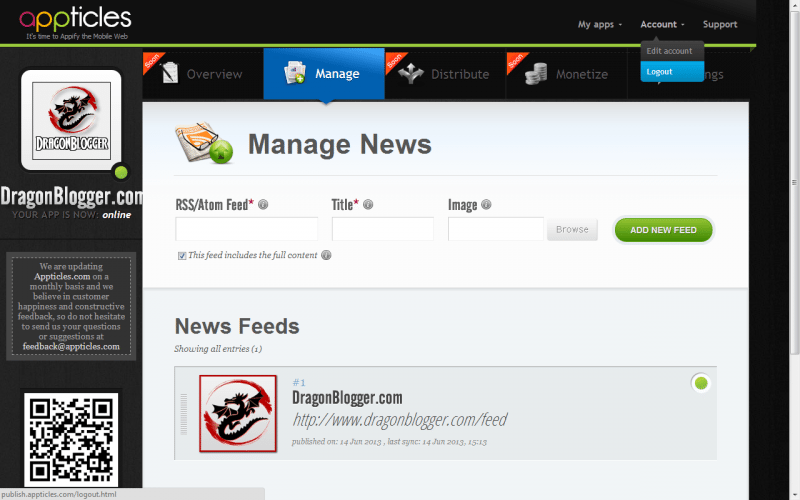Click the info icon next to Image
Screen dimensions: 800x500
point(486,205)
